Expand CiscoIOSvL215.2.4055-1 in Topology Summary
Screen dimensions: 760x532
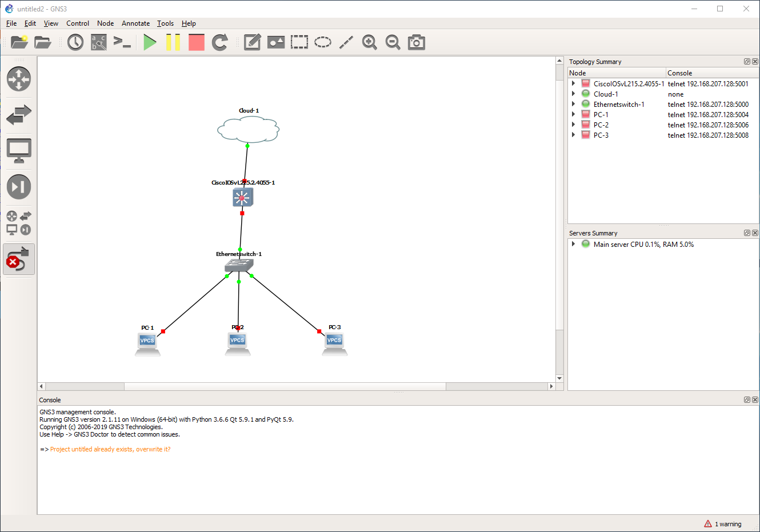pyautogui.click(x=573, y=83)
